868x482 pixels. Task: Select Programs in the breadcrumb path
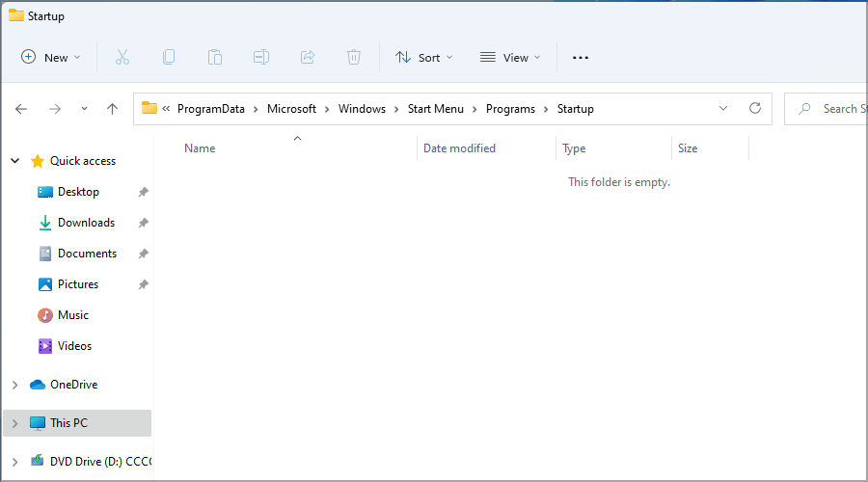[x=510, y=109]
